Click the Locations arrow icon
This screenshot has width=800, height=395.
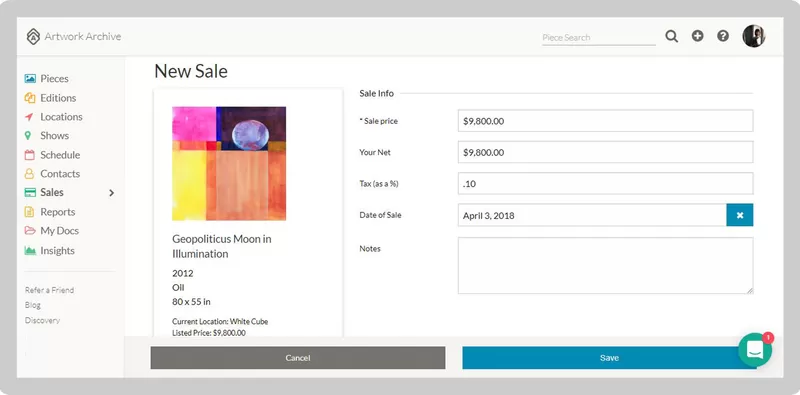click(x=30, y=117)
